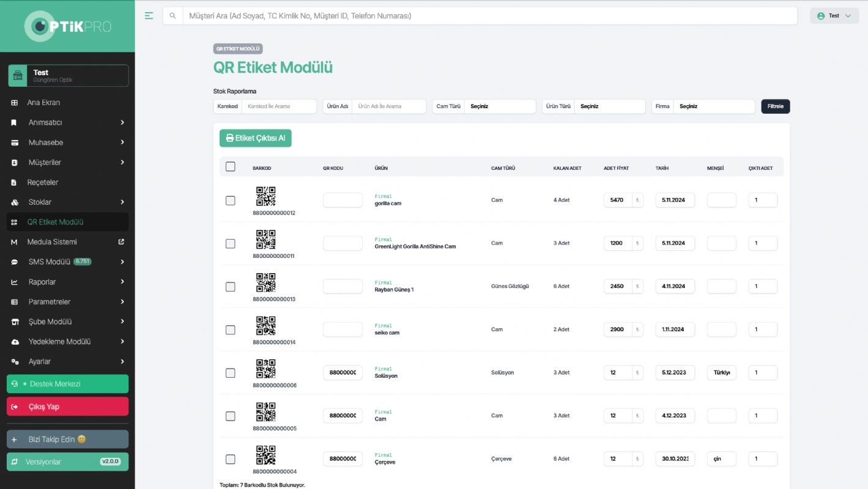
Task: Click the Yedekleme Modülü cloud icon
Action: click(15, 342)
